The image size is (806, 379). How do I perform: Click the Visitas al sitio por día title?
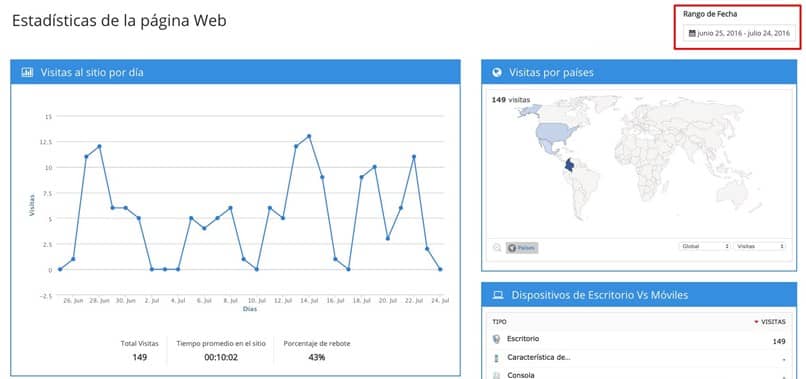pos(92,73)
